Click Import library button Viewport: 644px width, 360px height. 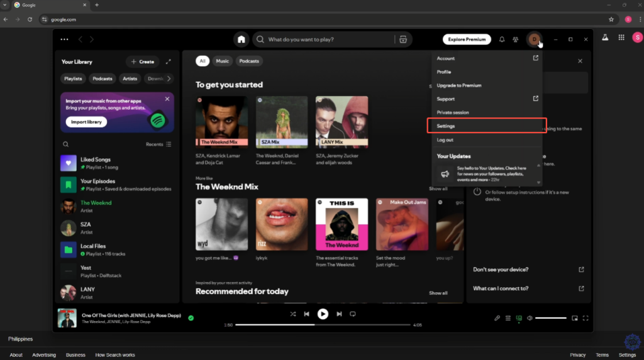(86, 122)
